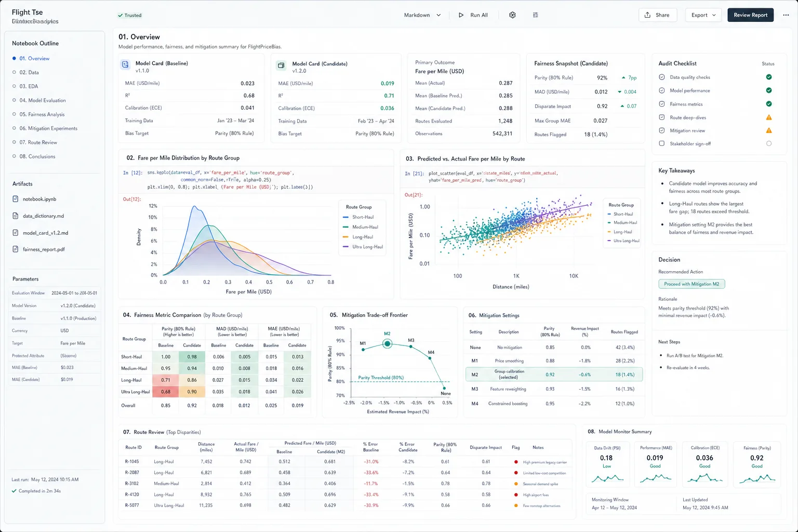Screen dimensions: 798x532
Task: Click empty status circle for Stakeholder sign-off
Action: coord(769,143)
